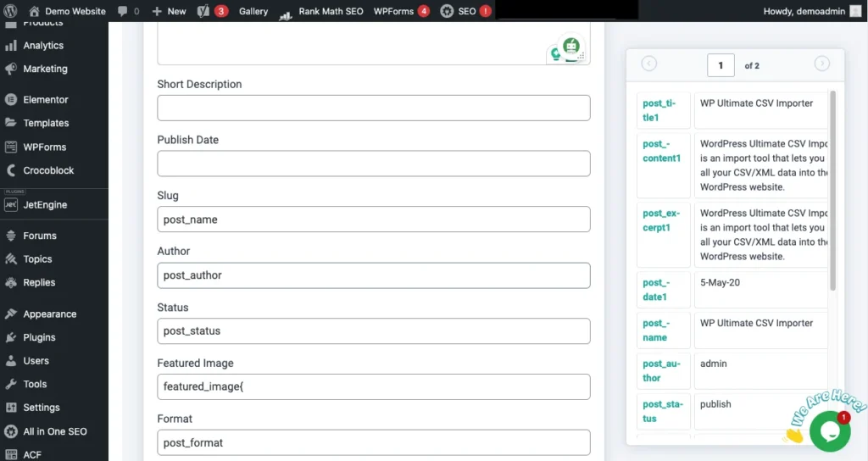Click the Yoast icon with 3 notifications
The width and height of the screenshot is (868, 461).
203,11
